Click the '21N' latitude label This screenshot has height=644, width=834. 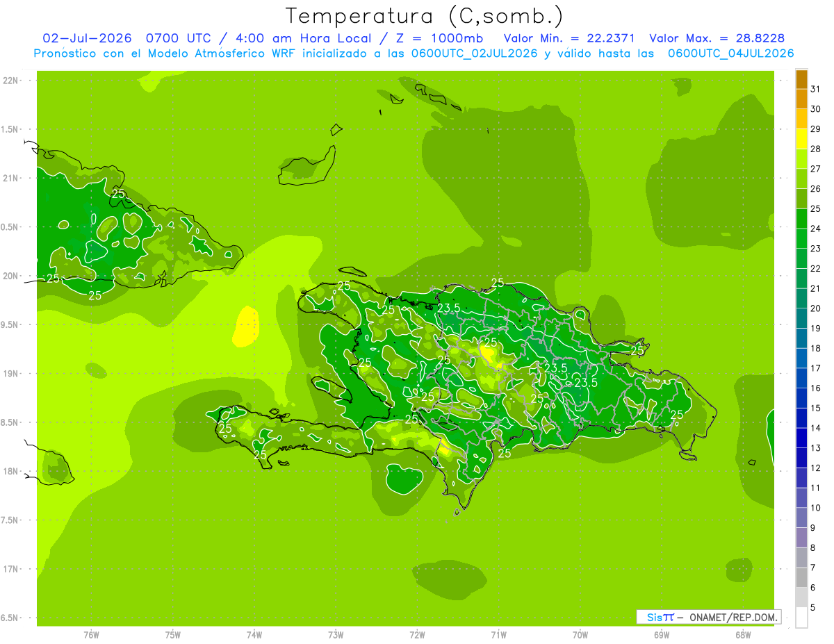tap(10, 178)
